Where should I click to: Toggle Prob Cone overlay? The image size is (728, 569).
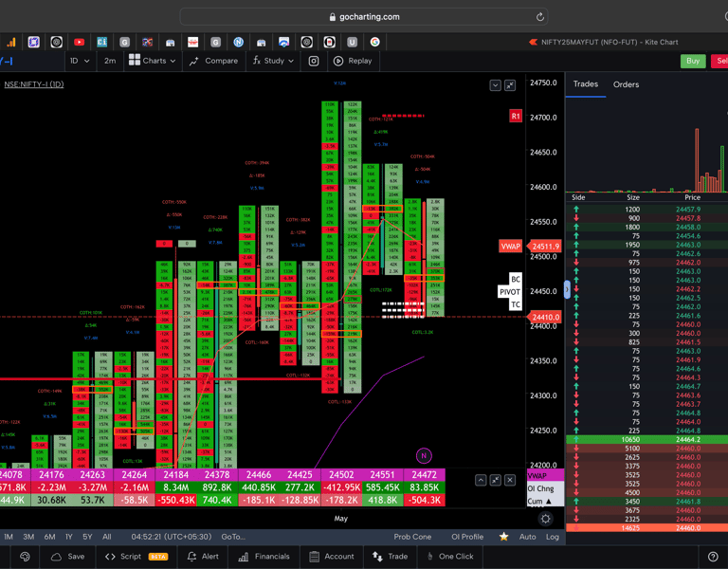click(412, 537)
